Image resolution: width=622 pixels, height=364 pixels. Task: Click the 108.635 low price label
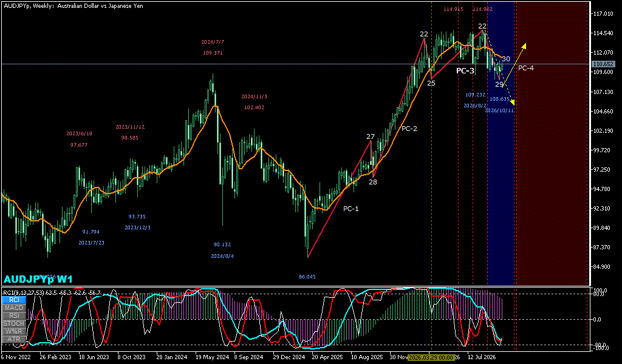[499, 99]
